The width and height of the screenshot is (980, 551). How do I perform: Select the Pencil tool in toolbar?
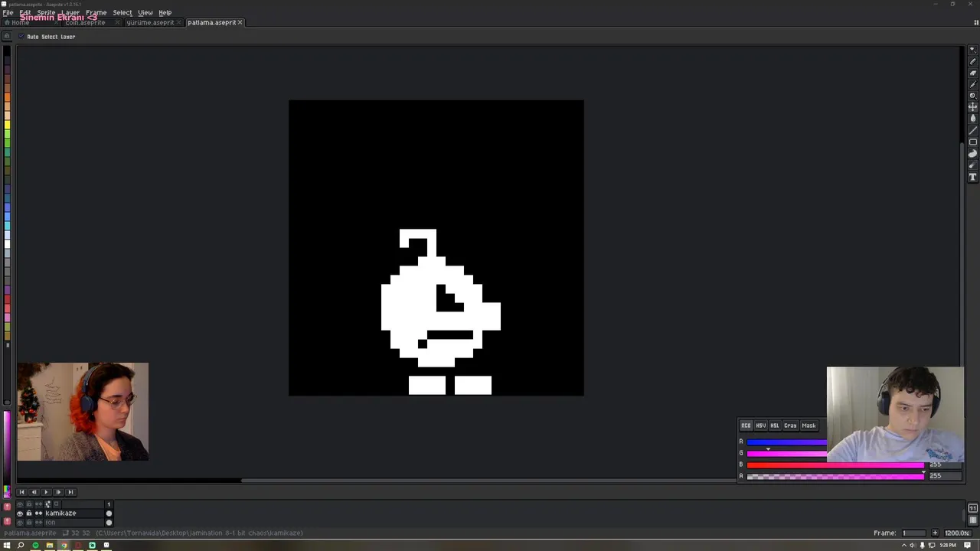972,61
